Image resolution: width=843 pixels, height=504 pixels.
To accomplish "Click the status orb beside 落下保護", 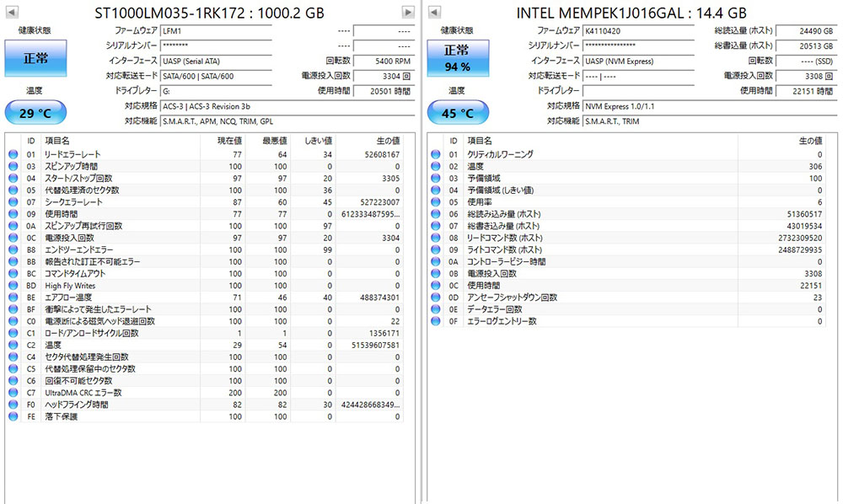I will coord(13,416).
